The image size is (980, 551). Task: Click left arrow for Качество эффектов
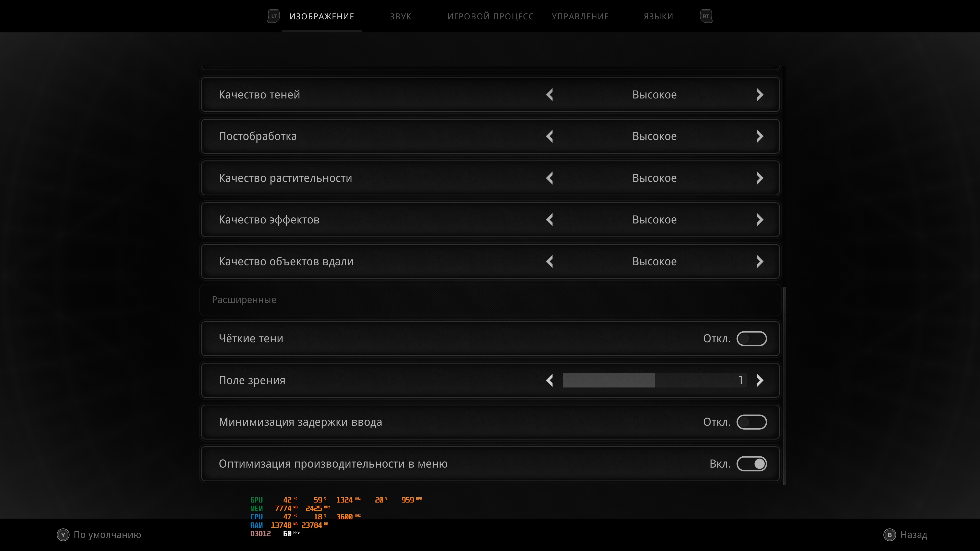tap(549, 220)
